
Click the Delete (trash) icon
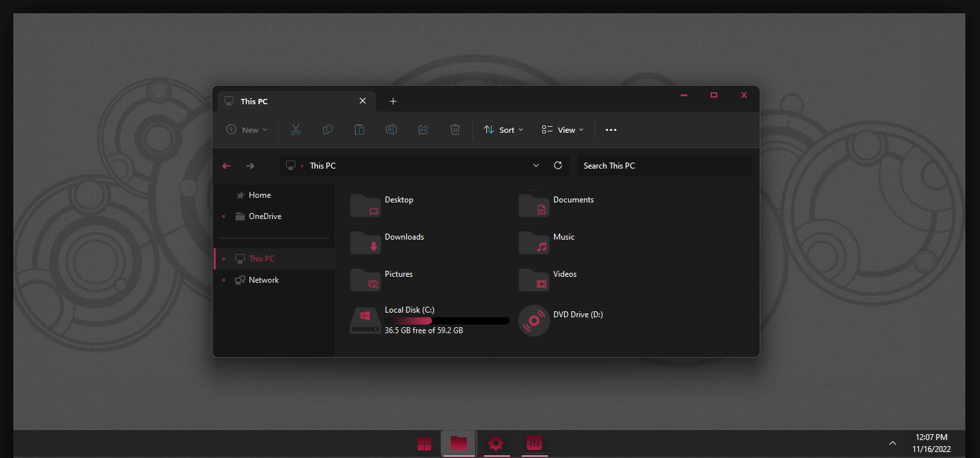click(455, 129)
